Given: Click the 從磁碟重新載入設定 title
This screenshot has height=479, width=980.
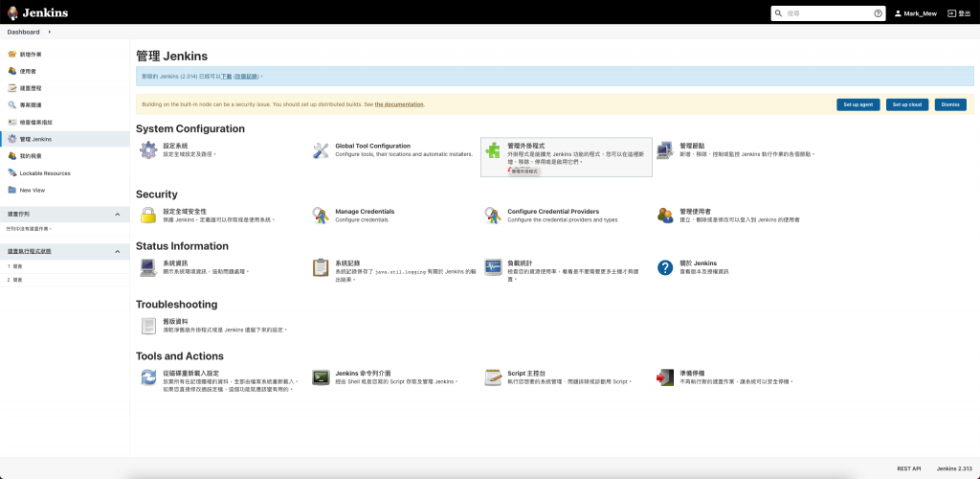Looking at the screenshot, I should click(x=190, y=374).
